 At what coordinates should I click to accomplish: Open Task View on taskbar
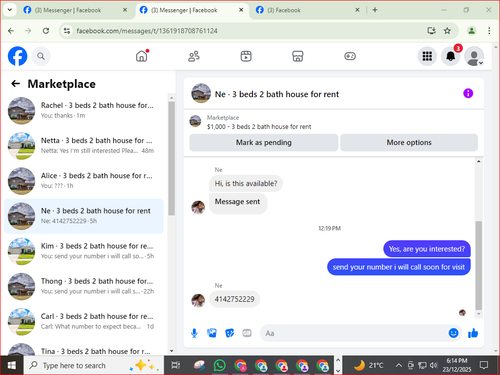pyautogui.click(x=176, y=365)
